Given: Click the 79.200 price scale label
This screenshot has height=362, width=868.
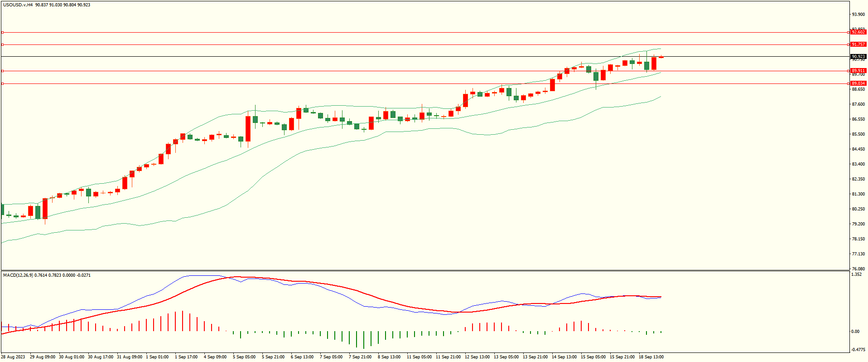Looking at the screenshot, I should pyautogui.click(x=858, y=224).
